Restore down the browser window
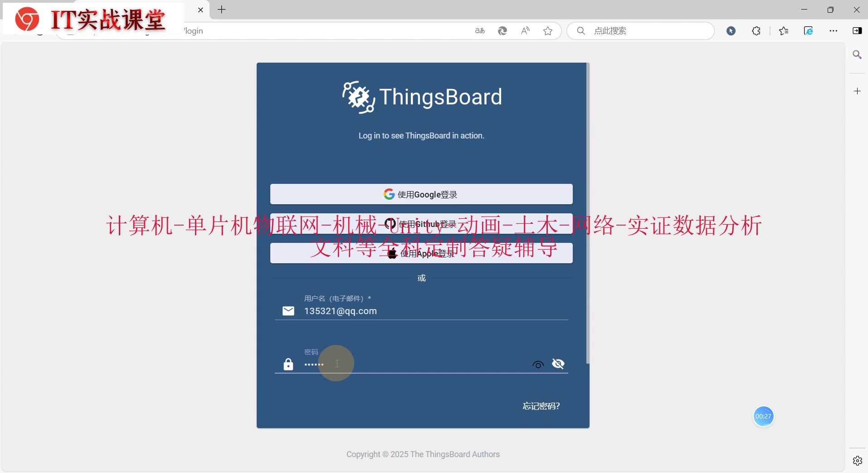The image size is (868, 473). click(x=830, y=10)
